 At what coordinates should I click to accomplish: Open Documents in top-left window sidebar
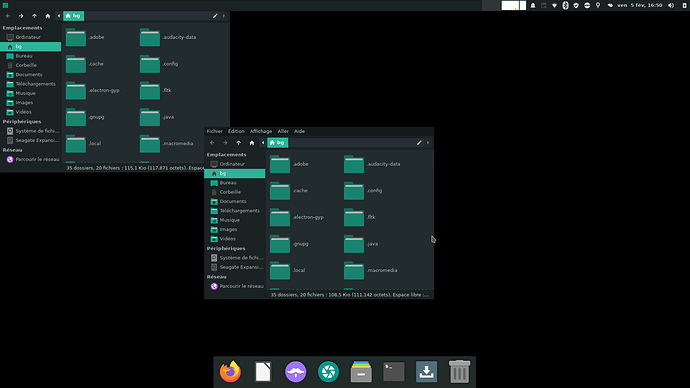tap(31, 74)
